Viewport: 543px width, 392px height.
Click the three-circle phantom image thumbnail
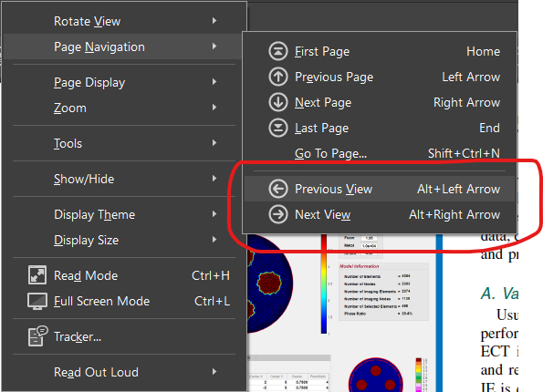(x=375, y=376)
